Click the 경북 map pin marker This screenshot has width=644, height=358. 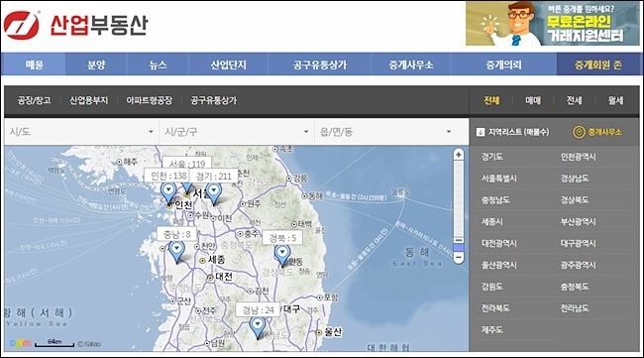click(282, 255)
